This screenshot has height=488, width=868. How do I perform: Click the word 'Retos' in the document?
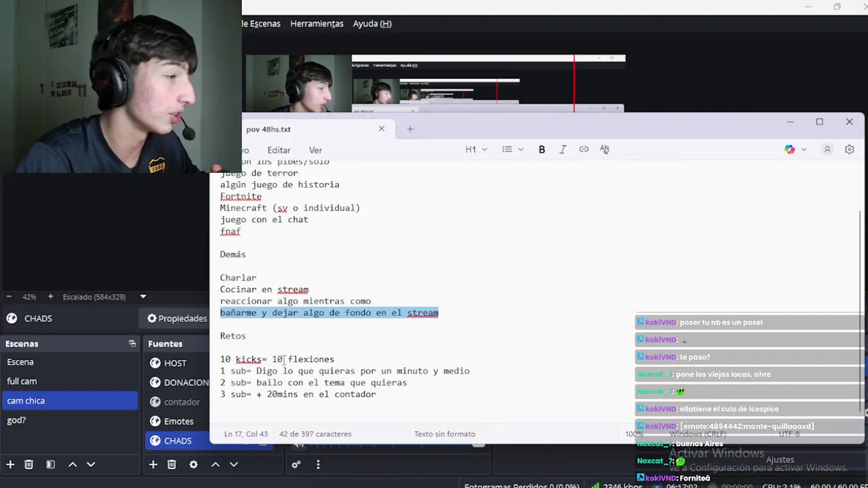(233, 336)
